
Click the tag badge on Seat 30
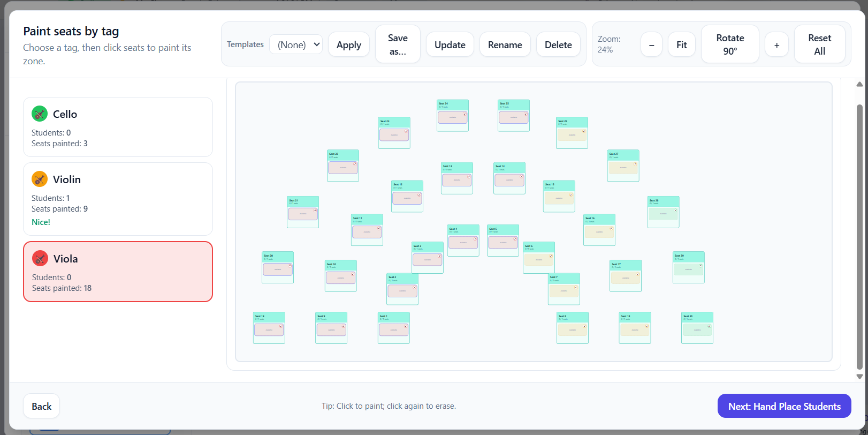pyautogui.click(x=709, y=326)
